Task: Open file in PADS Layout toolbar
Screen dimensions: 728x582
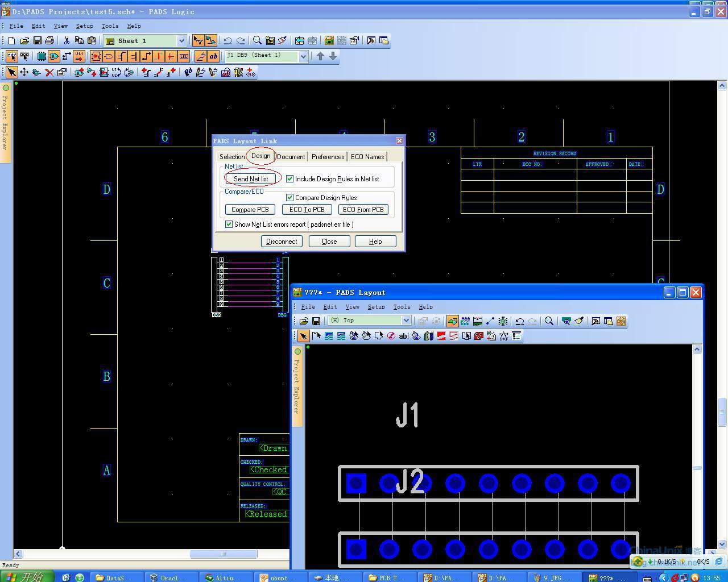Action: 304,321
